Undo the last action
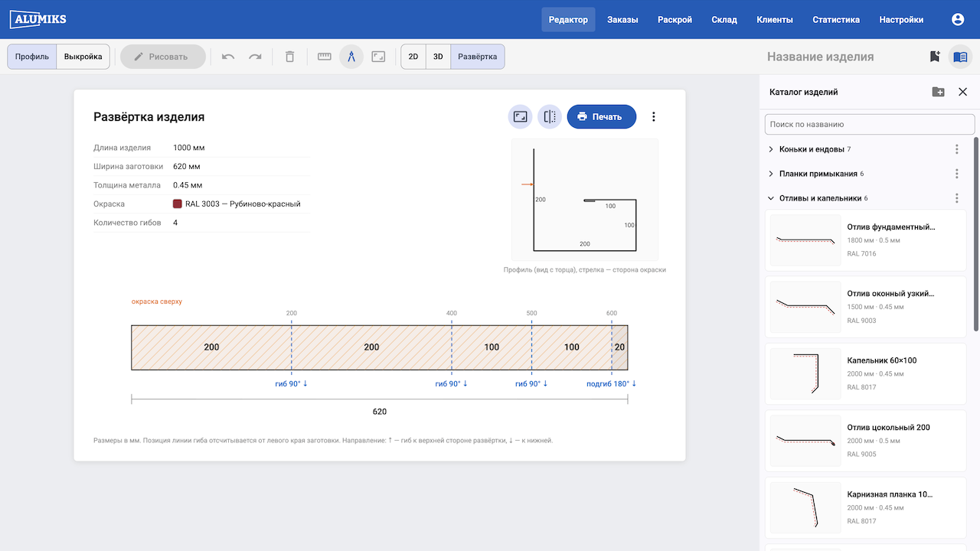This screenshot has width=980, height=551. [228, 57]
